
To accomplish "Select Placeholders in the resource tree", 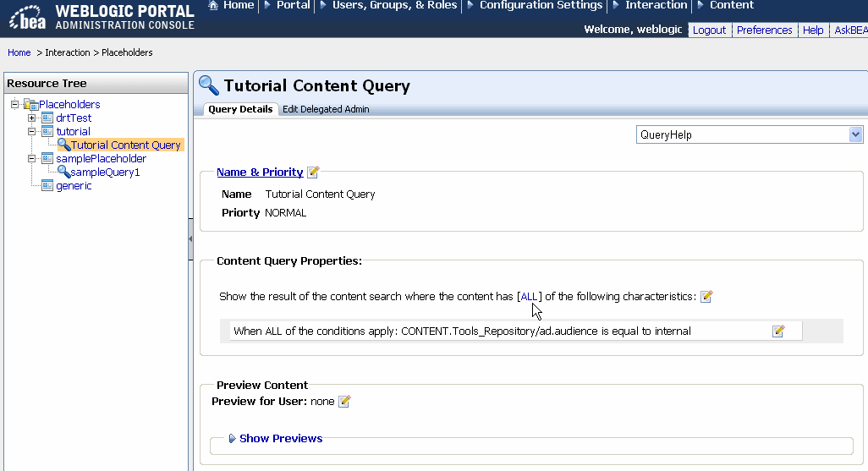I will click(x=69, y=104).
